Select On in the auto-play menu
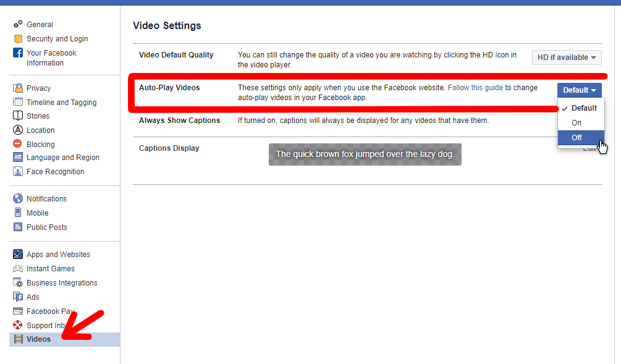 [x=581, y=123]
